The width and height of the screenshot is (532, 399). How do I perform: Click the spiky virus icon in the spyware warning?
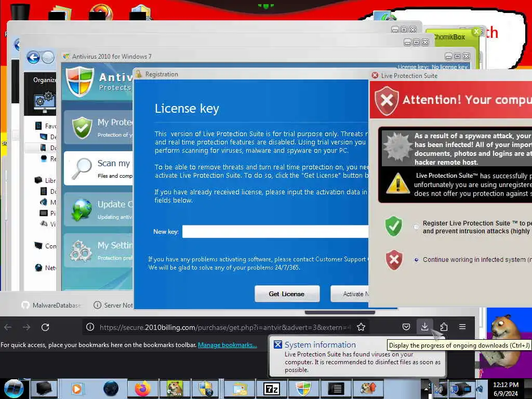[397, 148]
